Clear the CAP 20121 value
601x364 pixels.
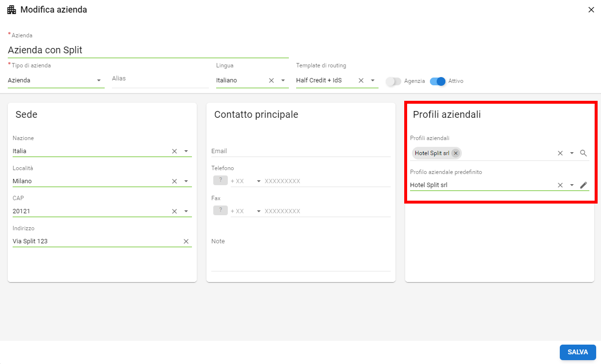pyautogui.click(x=174, y=211)
